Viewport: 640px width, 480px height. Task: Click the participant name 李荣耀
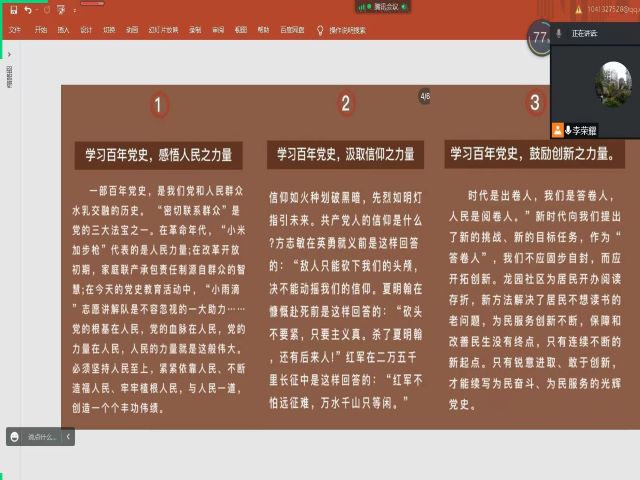[x=584, y=131]
